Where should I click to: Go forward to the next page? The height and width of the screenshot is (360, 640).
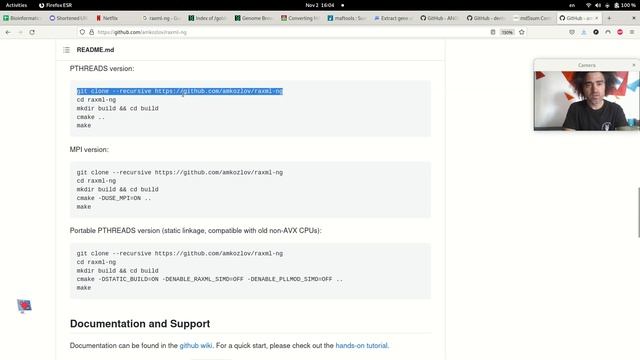click(x=20, y=32)
